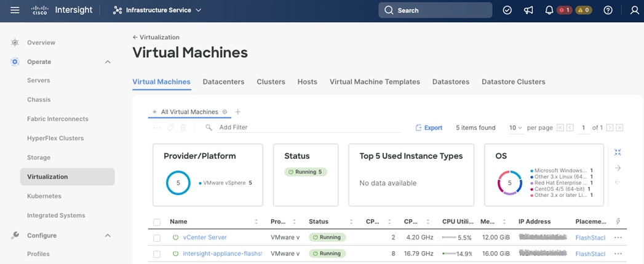Go to next page icon
644x264 pixels.
tap(610, 128)
